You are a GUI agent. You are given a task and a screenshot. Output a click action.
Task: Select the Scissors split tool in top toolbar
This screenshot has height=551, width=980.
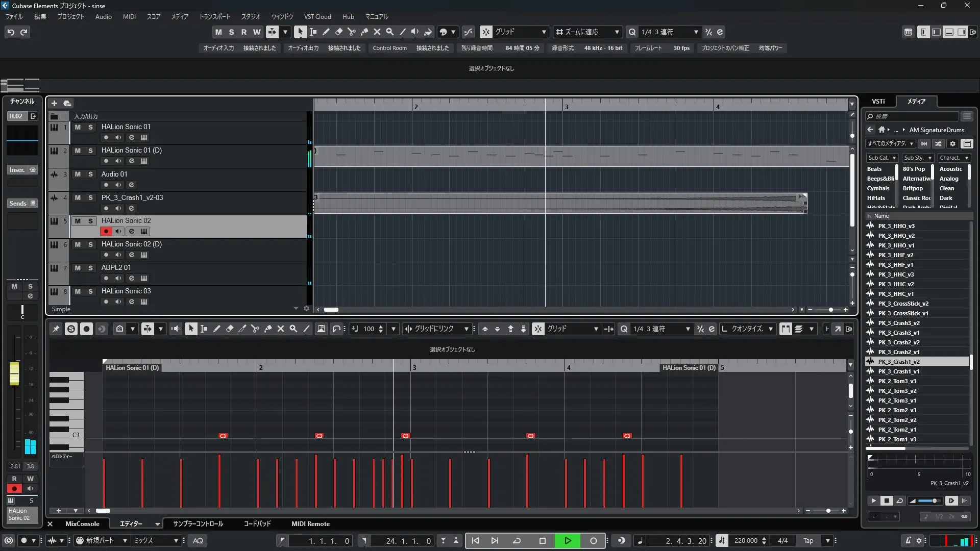pos(351,32)
